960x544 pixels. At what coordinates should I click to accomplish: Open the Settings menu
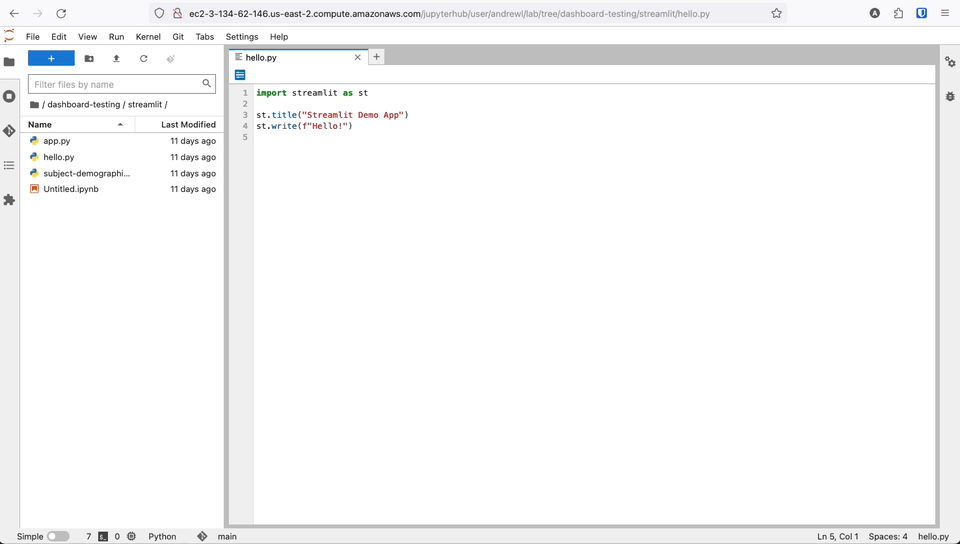point(241,37)
